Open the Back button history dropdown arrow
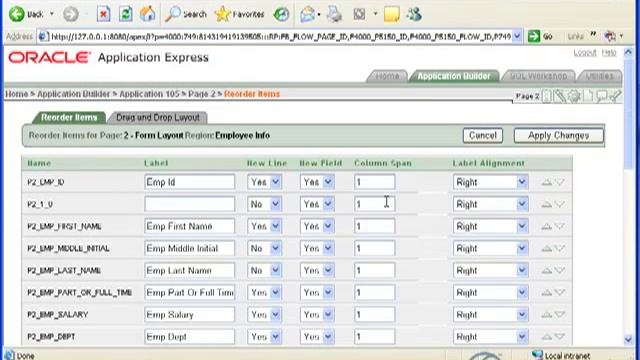The height and width of the screenshot is (360, 640). pos(52,14)
